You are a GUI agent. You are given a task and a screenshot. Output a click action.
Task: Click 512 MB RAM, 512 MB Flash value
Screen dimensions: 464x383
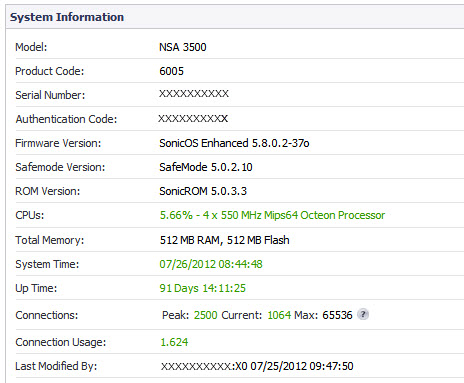click(x=225, y=240)
